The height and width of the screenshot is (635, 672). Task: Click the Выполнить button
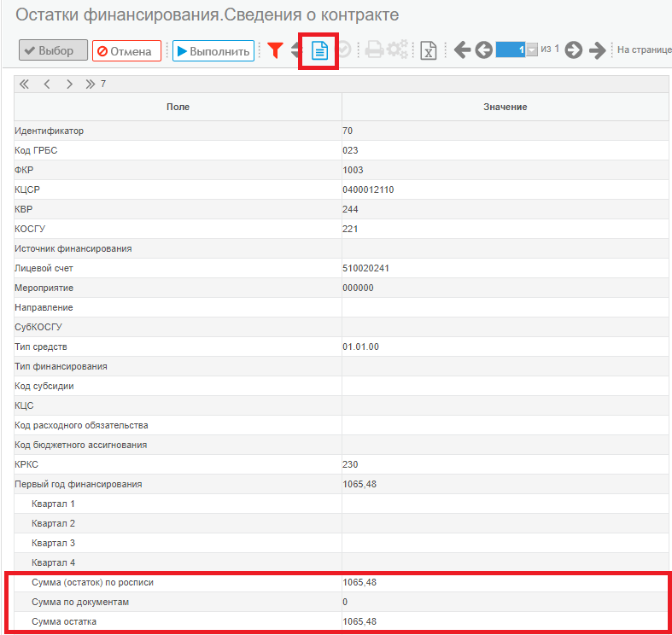click(x=213, y=51)
